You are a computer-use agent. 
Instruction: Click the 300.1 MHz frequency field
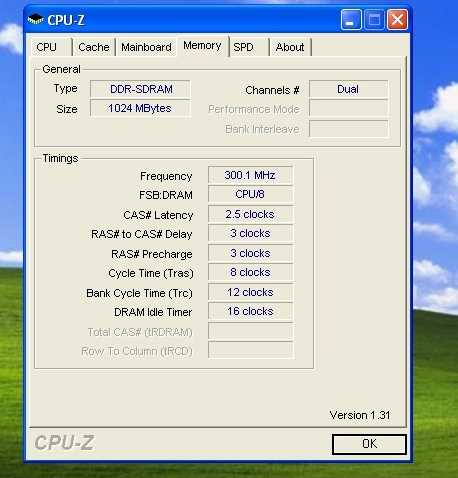(x=250, y=175)
